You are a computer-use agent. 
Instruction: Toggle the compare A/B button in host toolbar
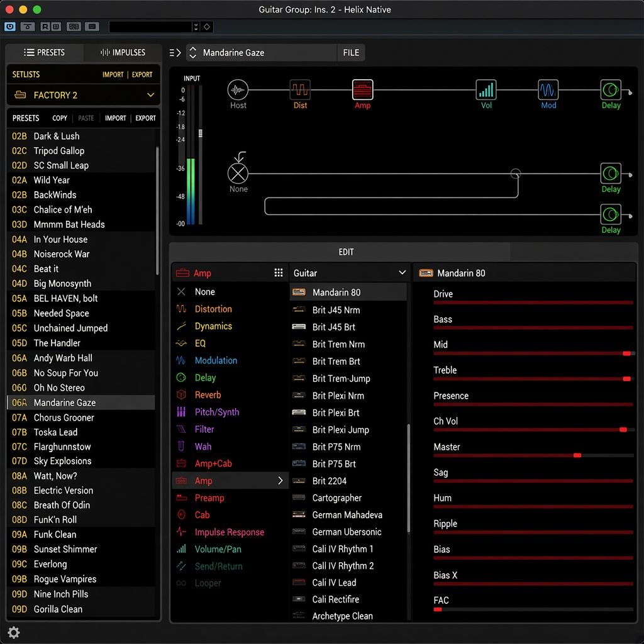(74, 26)
